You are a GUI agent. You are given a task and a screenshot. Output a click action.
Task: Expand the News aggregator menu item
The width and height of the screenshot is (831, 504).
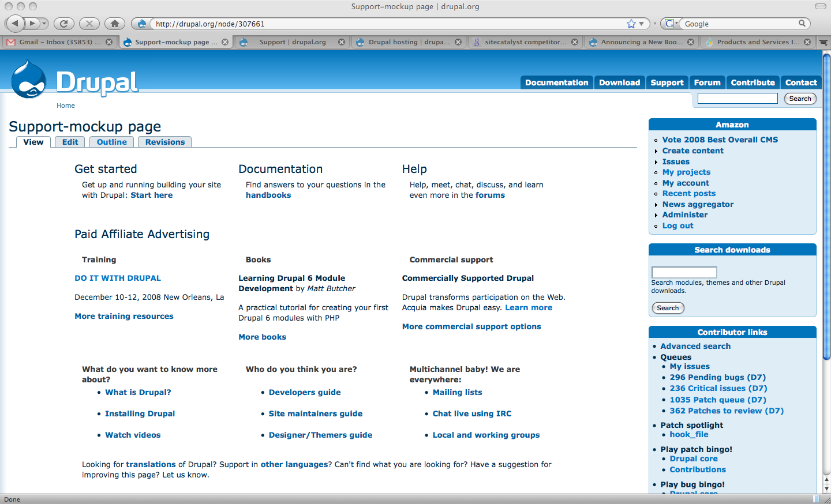tap(698, 204)
